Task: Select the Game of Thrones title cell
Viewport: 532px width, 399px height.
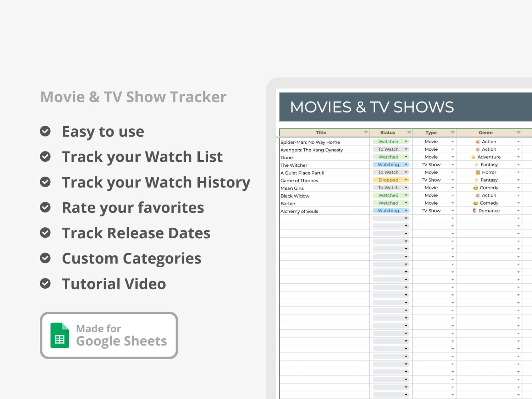Action: point(300,180)
